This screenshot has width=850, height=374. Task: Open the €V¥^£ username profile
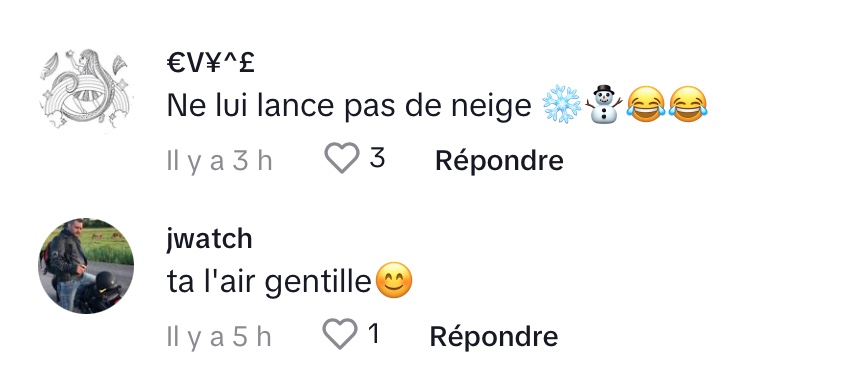click(x=210, y=63)
